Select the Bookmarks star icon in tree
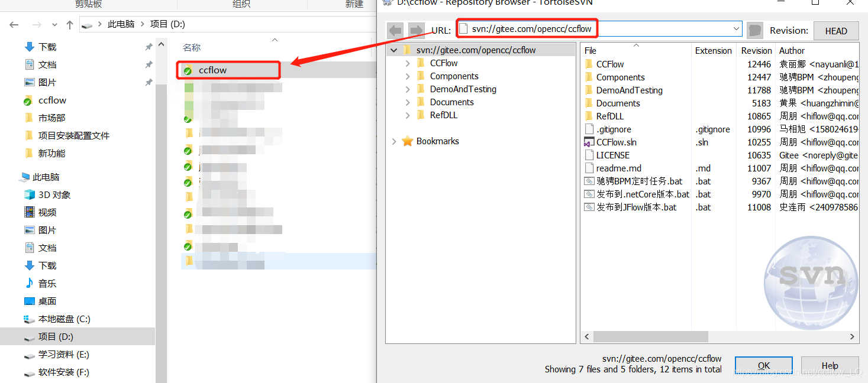 (x=407, y=141)
